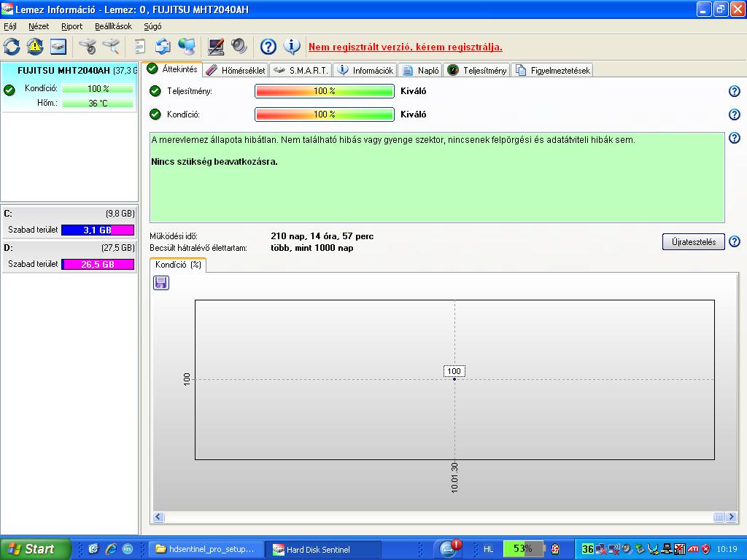Select the FUJITSU MHT2040AH disk entry
747x560 pixels.
[69, 87]
